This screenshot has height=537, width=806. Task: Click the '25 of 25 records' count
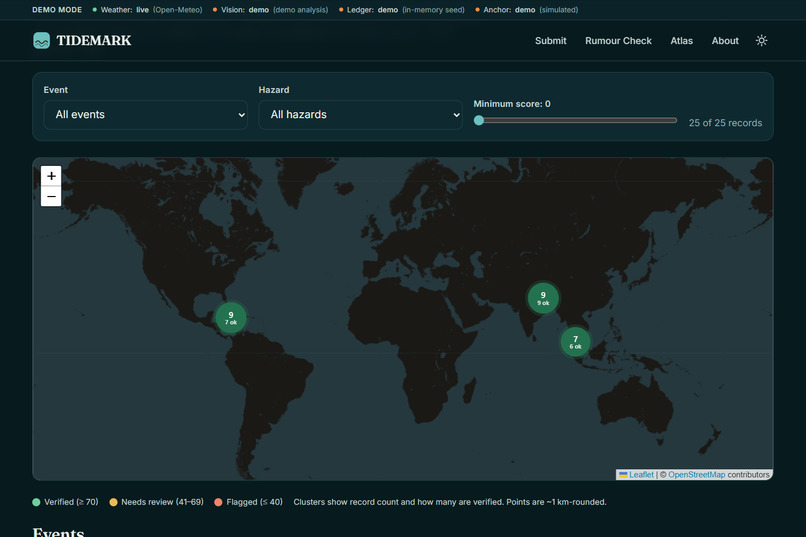(725, 123)
